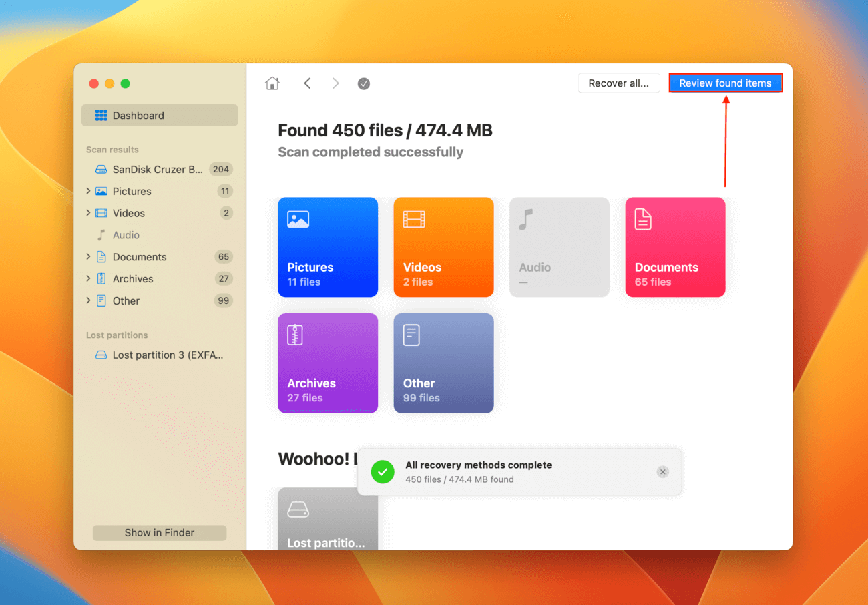This screenshot has width=868, height=605.
Task: Open the Lost partition card
Action: (328, 519)
